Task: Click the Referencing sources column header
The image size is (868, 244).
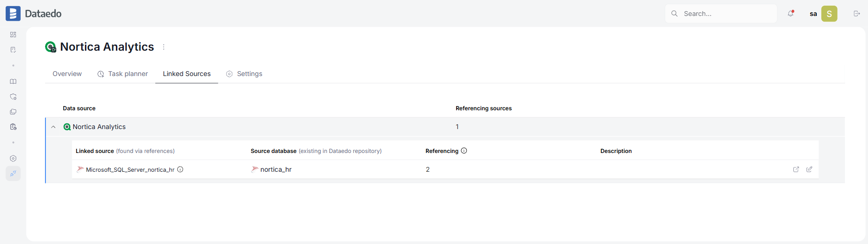Action: [x=484, y=108]
